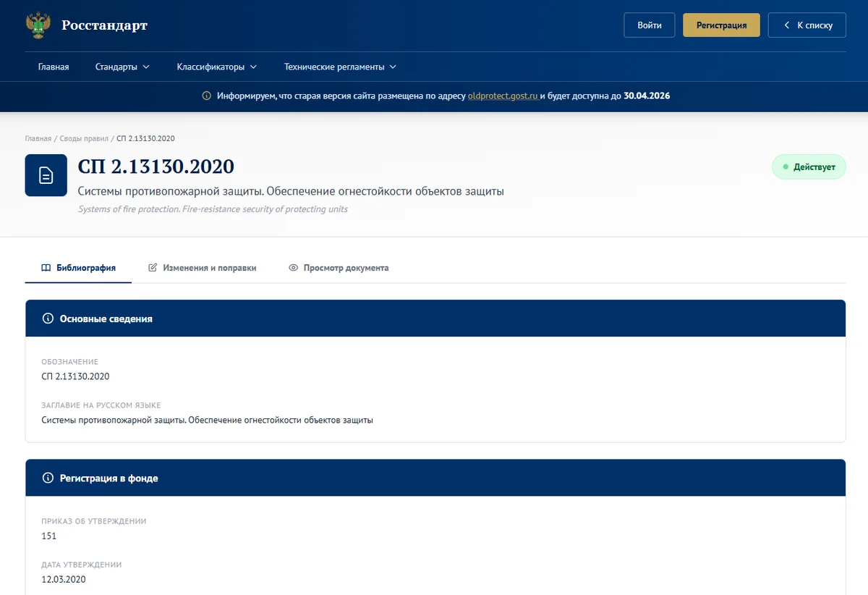
Task: Click the green status dot in the Действует badge
Action: click(x=786, y=166)
